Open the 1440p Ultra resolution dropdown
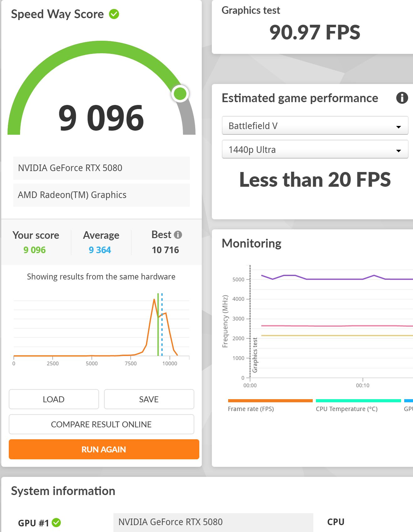This screenshot has height=532, width=413. [315, 149]
